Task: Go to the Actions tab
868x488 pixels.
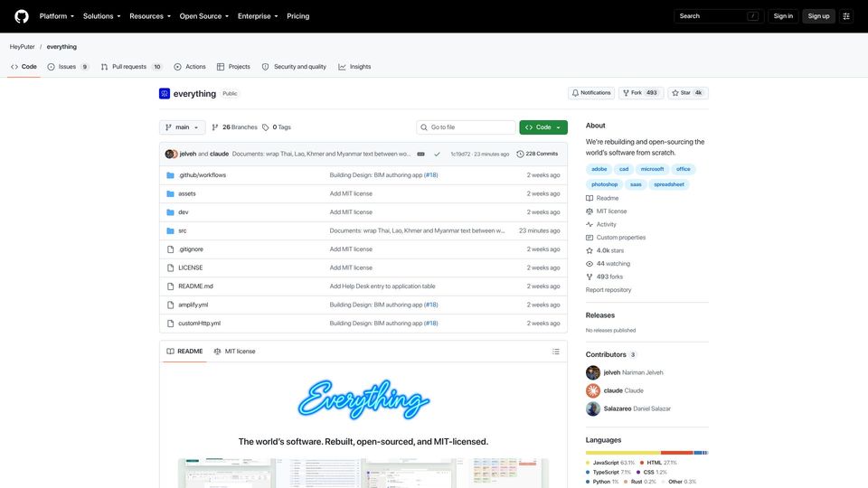Action: click(189, 67)
